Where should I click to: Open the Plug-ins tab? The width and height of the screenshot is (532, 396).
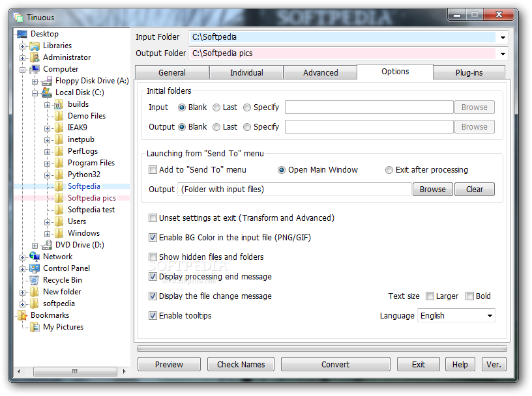tap(469, 73)
